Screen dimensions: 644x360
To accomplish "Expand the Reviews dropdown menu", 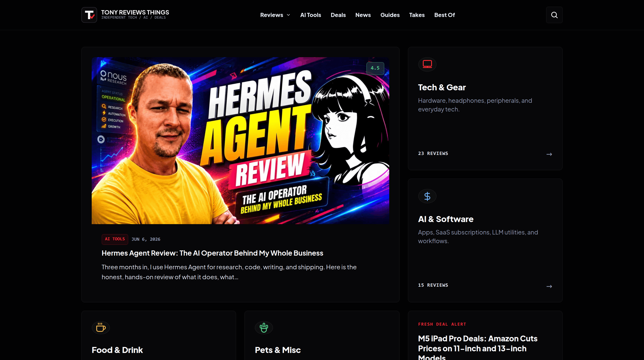I will point(275,15).
